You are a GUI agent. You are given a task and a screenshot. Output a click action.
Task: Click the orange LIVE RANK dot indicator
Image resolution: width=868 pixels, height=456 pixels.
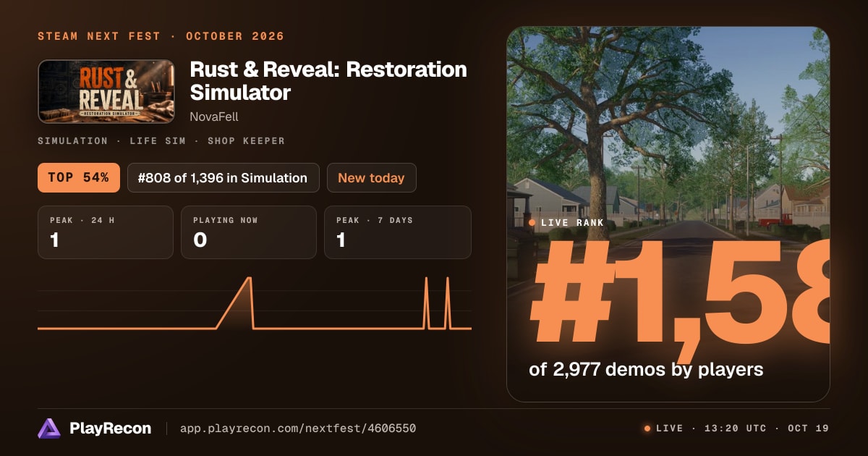532,223
